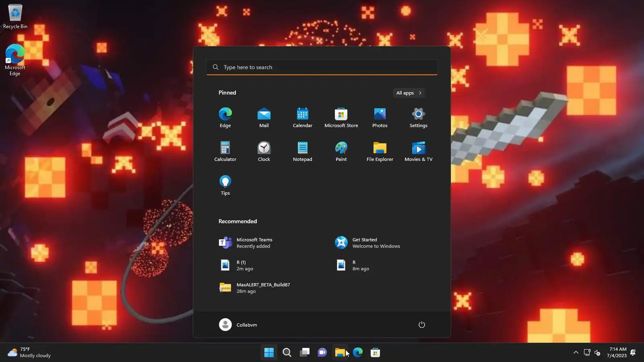This screenshot has height=362, width=644.
Task: Open Edge from the pinned apps
Action: (x=225, y=118)
